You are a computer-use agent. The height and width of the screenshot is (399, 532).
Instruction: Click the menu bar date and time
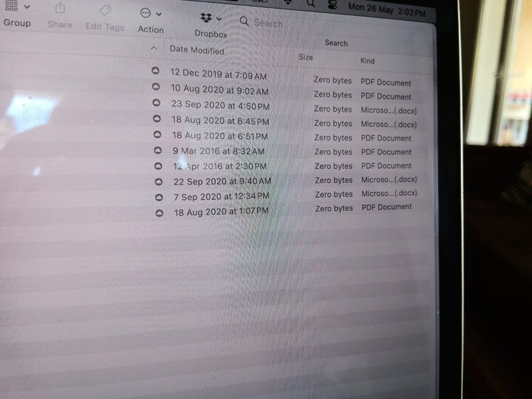coord(386,9)
